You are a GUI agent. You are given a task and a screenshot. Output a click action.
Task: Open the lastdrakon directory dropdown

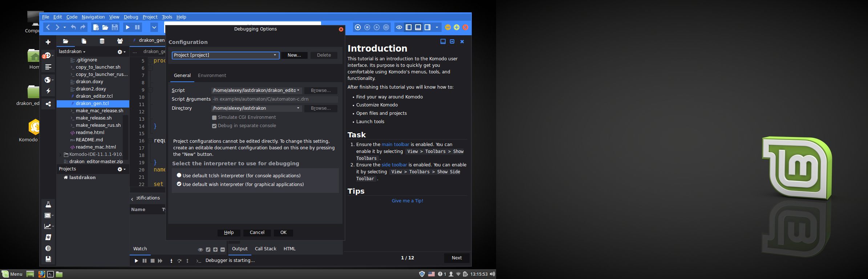tap(72, 52)
